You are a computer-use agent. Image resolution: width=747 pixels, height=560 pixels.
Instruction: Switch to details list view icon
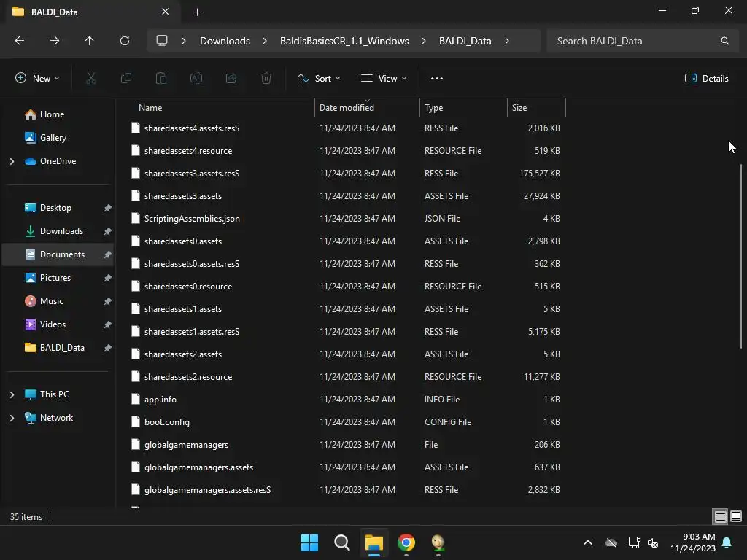[720, 516]
